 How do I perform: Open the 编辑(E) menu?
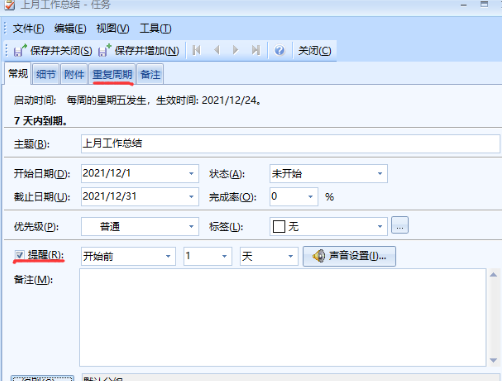click(x=70, y=29)
